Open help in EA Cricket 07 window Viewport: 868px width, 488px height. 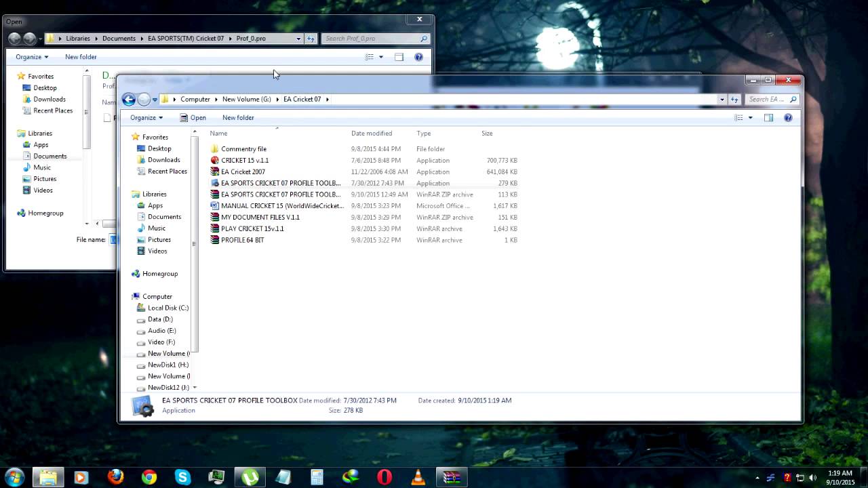tap(788, 118)
